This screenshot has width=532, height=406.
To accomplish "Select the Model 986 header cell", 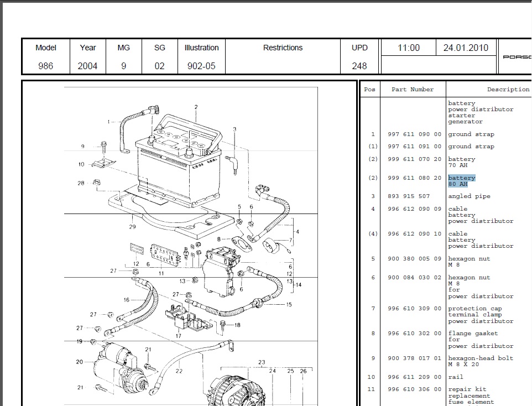I will (46, 56).
